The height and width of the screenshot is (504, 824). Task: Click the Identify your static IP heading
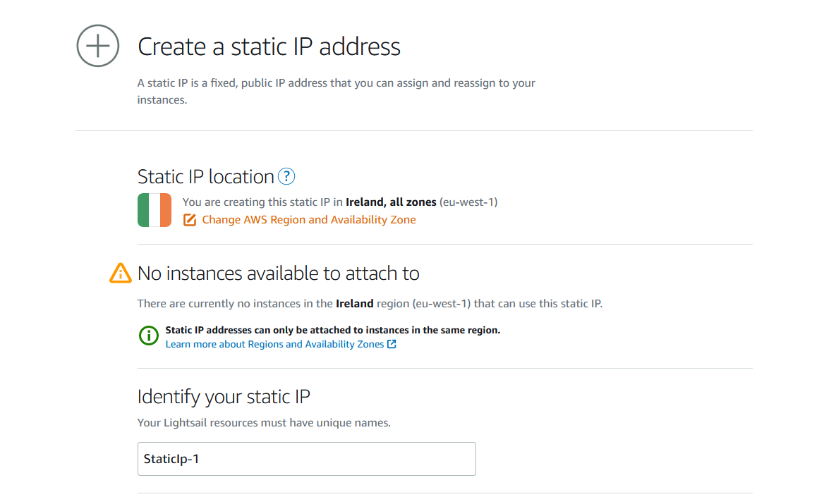click(224, 396)
